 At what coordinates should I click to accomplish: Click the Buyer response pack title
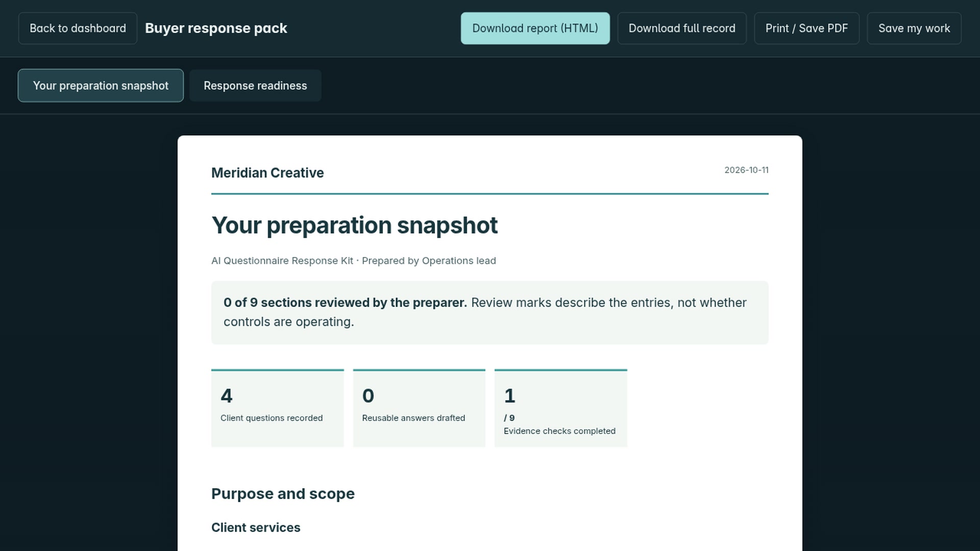(x=216, y=28)
